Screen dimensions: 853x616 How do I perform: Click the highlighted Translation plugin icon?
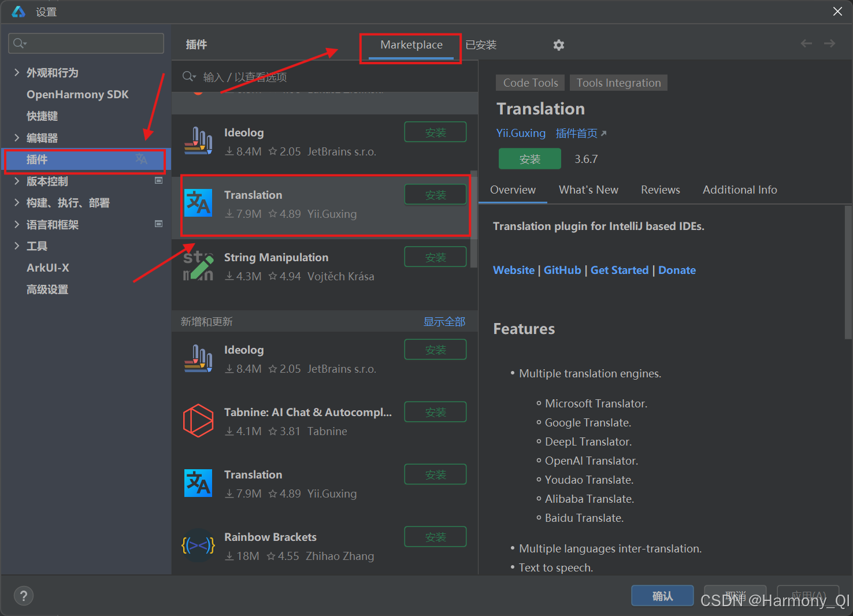[198, 203]
